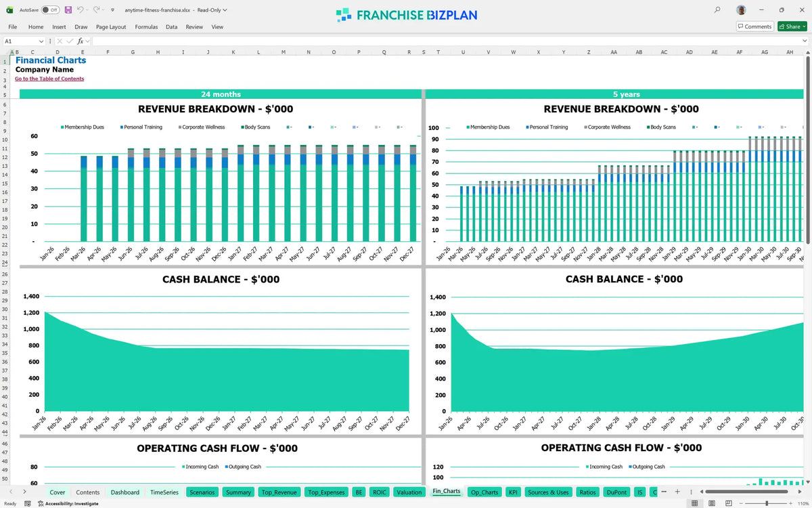Open the Undo history dropdown arrow
The height and width of the screenshot is (508, 812).
pyautogui.click(x=88, y=10)
